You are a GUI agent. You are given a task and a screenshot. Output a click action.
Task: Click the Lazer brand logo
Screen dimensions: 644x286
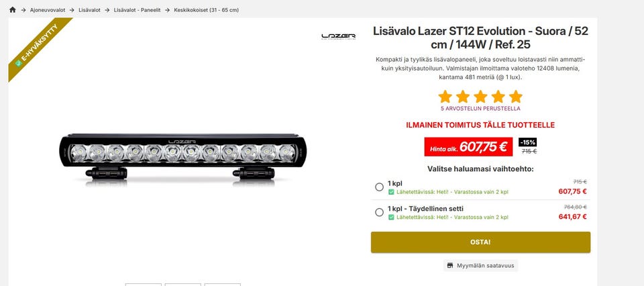click(338, 36)
